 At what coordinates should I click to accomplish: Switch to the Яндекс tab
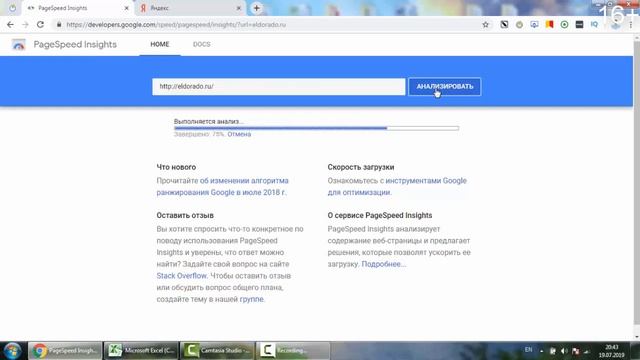[190, 8]
